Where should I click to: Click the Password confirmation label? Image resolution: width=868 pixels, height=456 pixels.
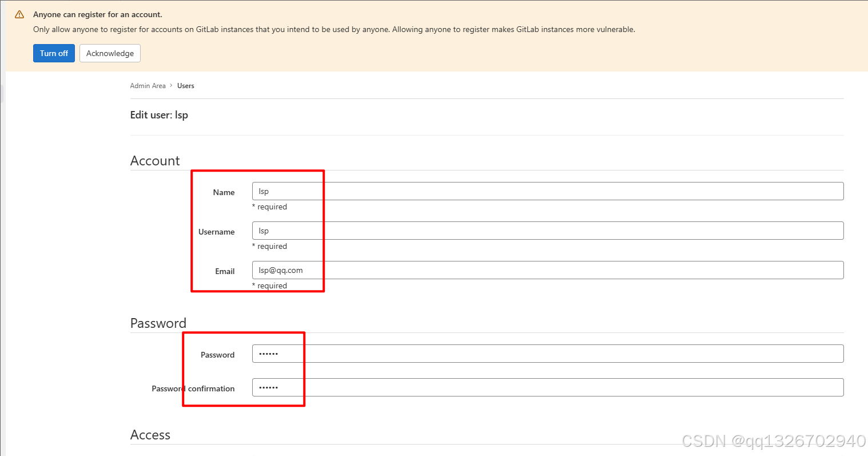pyautogui.click(x=193, y=388)
